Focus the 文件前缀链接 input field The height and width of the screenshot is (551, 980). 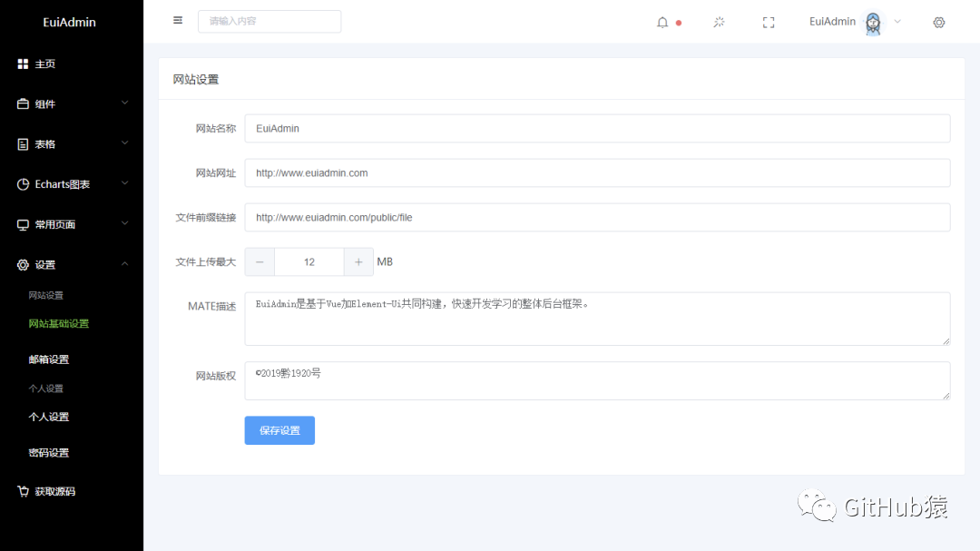pyautogui.click(x=597, y=218)
